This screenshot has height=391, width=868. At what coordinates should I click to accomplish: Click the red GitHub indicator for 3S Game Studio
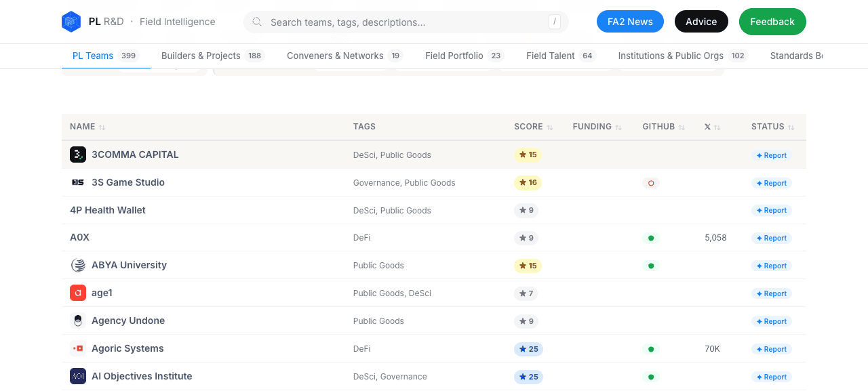pyautogui.click(x=651, y=183)
